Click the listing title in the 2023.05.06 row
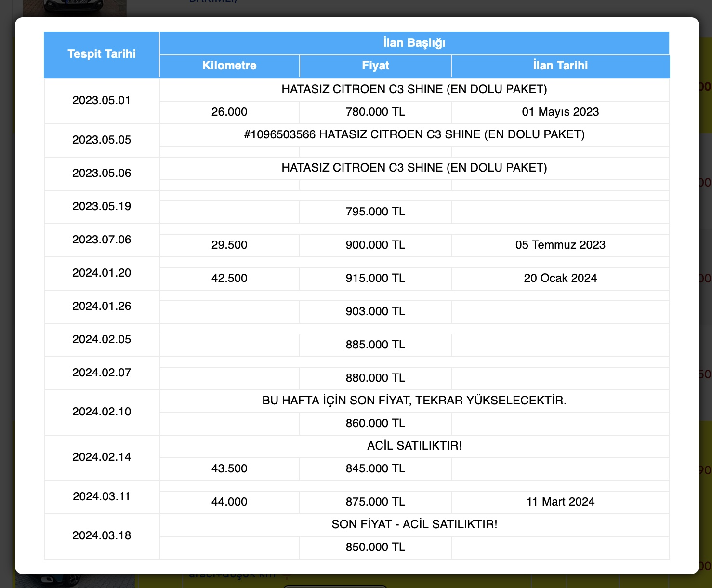This screenshot has height=588, width=712. [414, 168]
